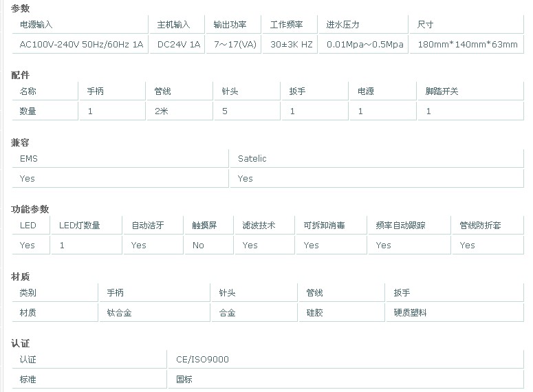Click the 7~17(VA) output power value
The height and width of the screenshot is (392, 533).
coord(234,44)
